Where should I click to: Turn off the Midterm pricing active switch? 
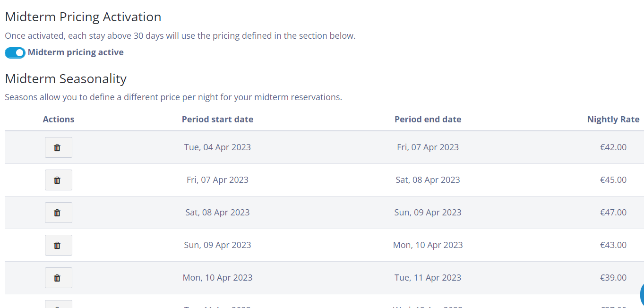[15, 52]
